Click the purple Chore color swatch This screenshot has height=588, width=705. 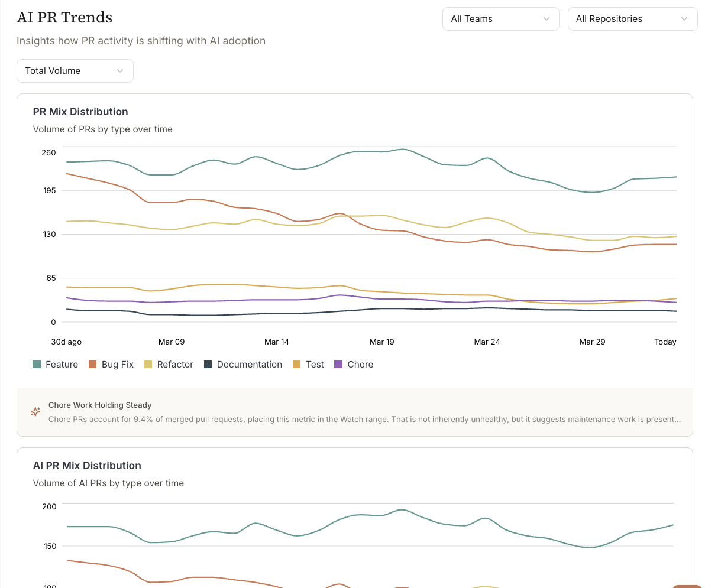coord(338,364)
